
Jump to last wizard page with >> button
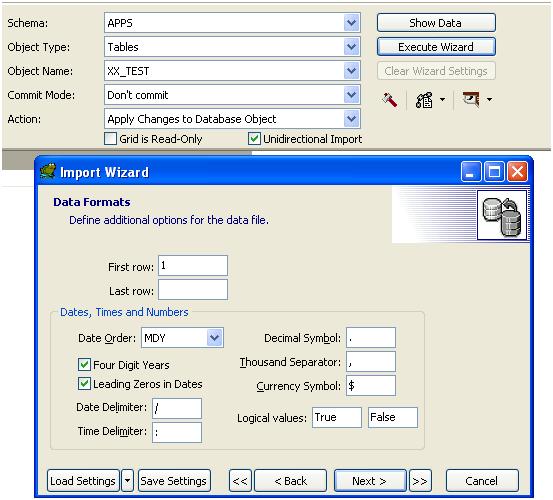click(420, 481)
